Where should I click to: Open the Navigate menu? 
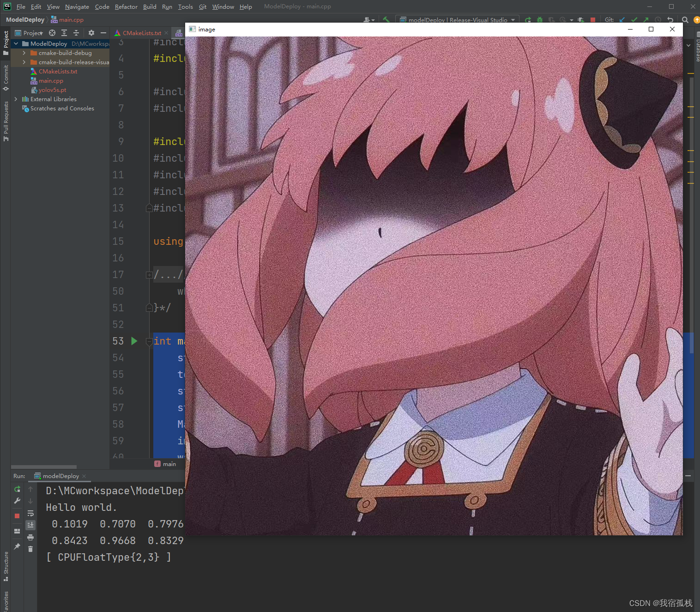click(77, 6)
